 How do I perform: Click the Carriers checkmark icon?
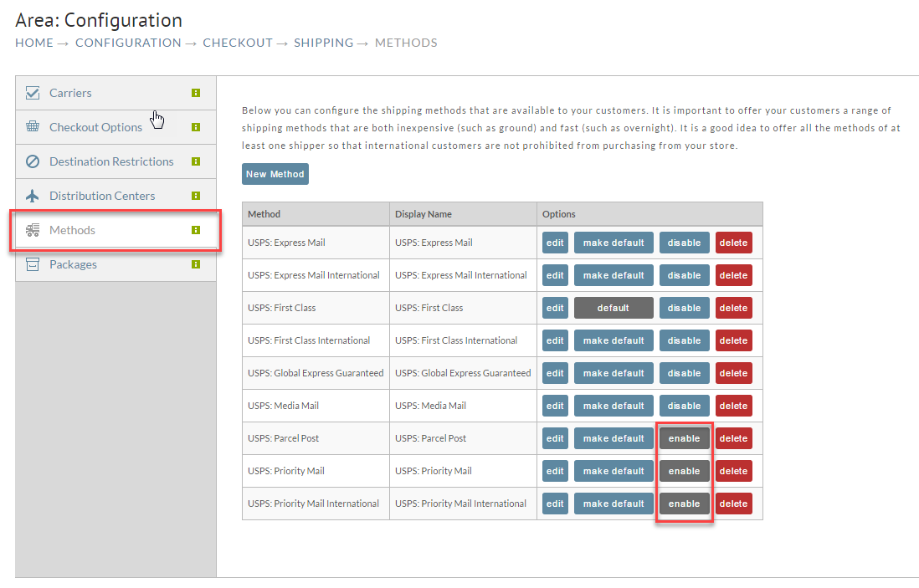[x=33, y=93]
